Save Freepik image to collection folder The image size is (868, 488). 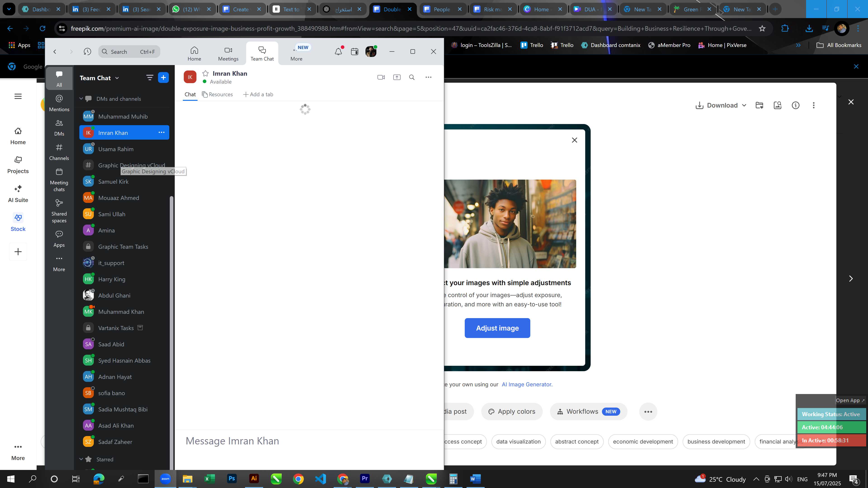(759, 106)
